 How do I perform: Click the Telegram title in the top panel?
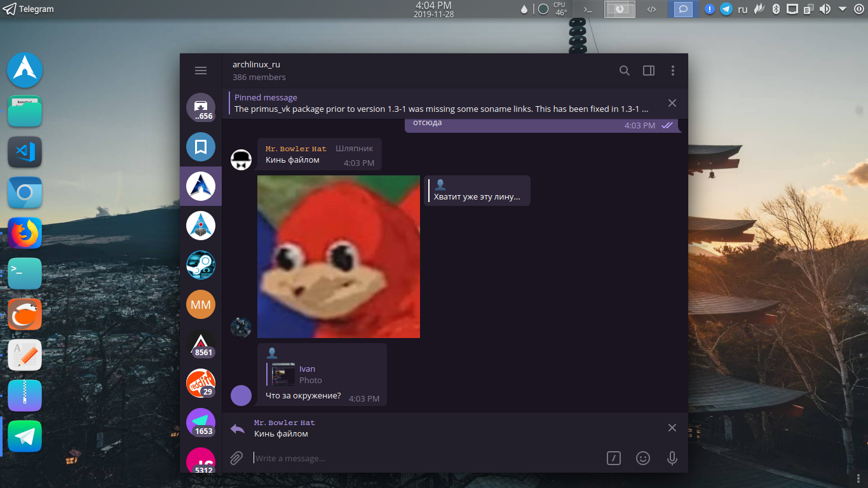click(36, 9)
